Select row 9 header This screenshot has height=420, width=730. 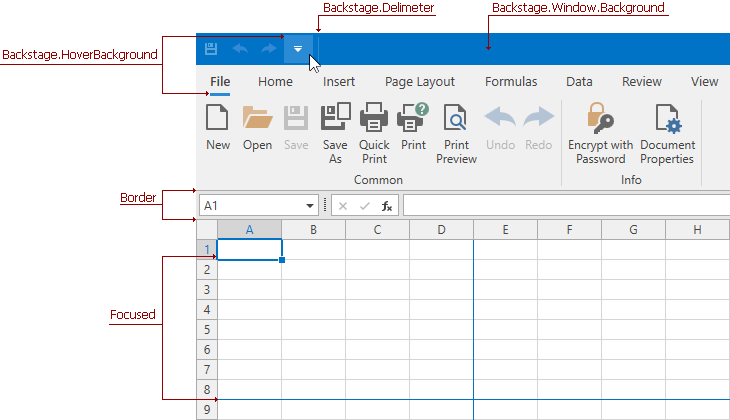coord(207,410)
